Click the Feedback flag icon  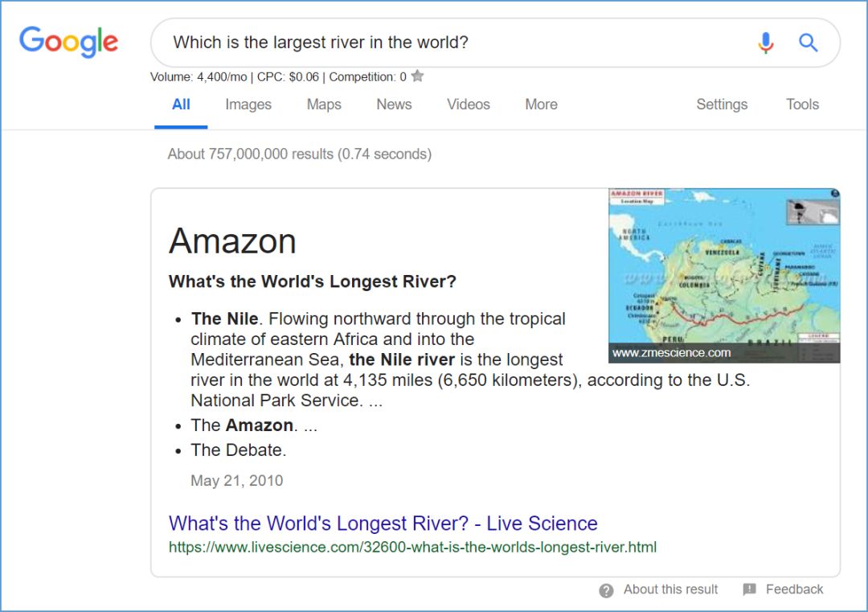750,589
